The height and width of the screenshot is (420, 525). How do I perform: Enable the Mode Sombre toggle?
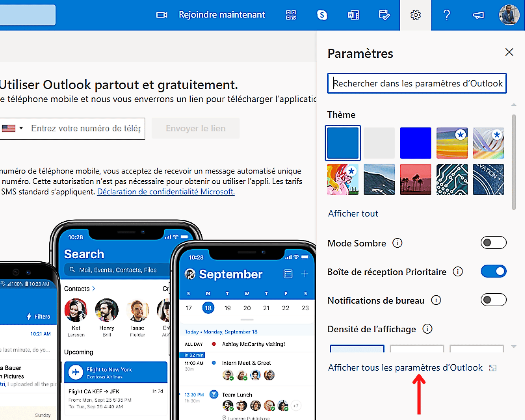(x=493, y=243)
